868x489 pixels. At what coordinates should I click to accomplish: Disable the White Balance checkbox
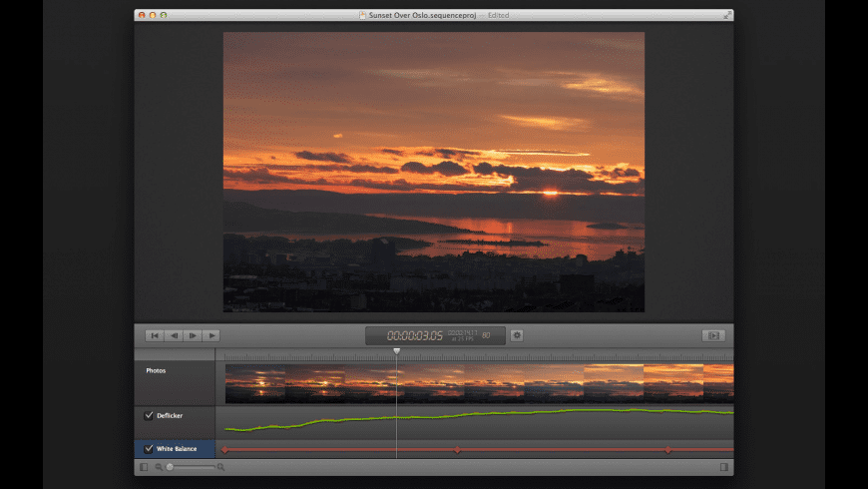[149, 449]
